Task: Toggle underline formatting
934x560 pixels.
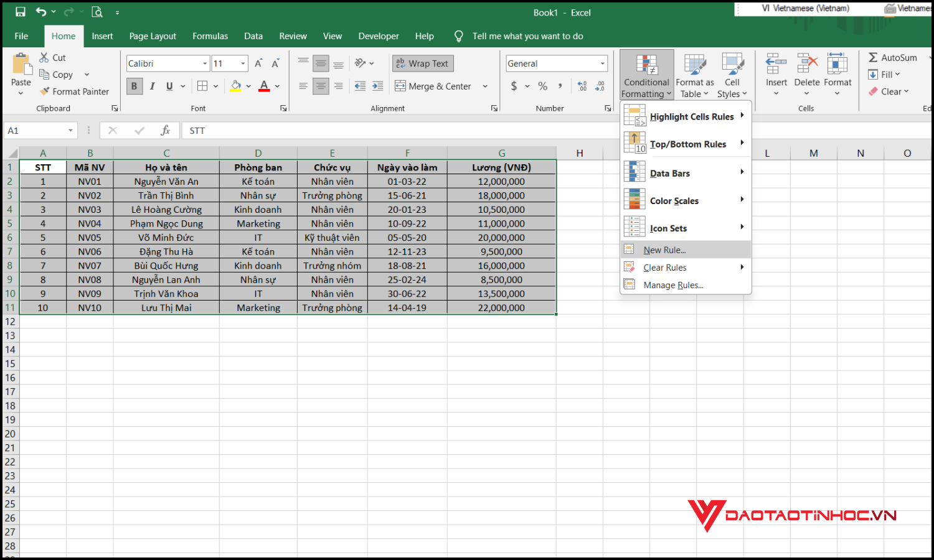Action: [169, 86]
